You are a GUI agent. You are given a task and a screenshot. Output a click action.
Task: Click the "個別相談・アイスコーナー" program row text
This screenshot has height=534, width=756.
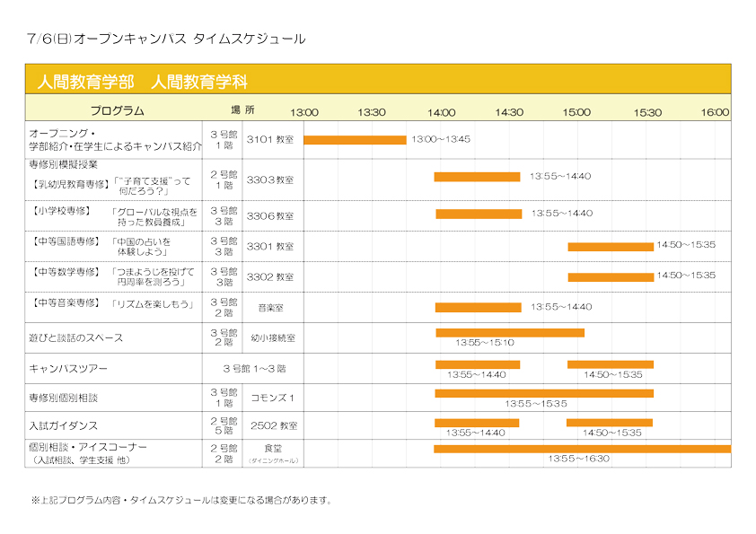[88, 447]
